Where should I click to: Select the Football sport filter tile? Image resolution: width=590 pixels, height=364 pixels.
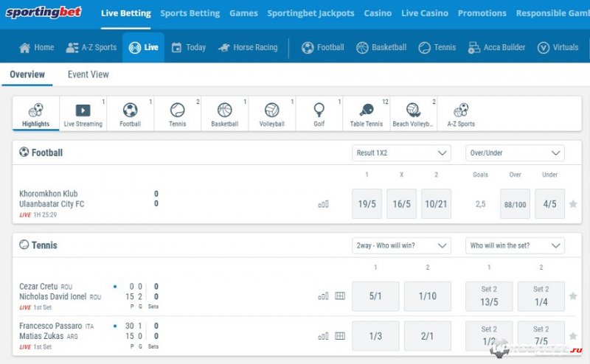tap(131, 114)
